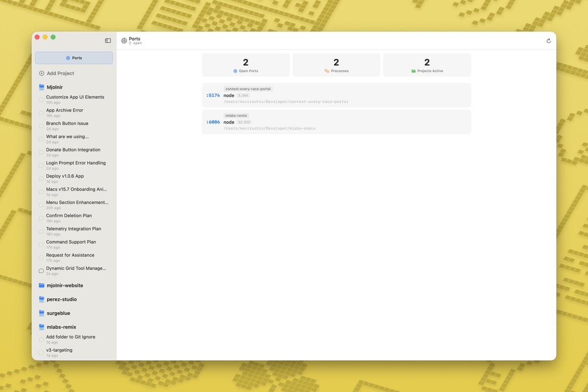Image resolution: width=588 pixels, height=392 pixels.
Task: Expand the Mjolnir project label
Action: tap(54, 87)
